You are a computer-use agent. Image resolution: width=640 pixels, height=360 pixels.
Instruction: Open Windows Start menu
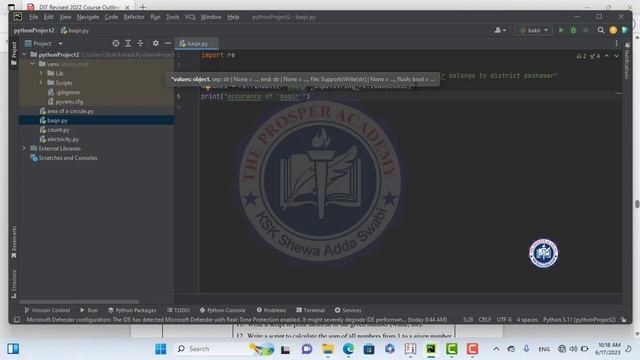[160, 349]
